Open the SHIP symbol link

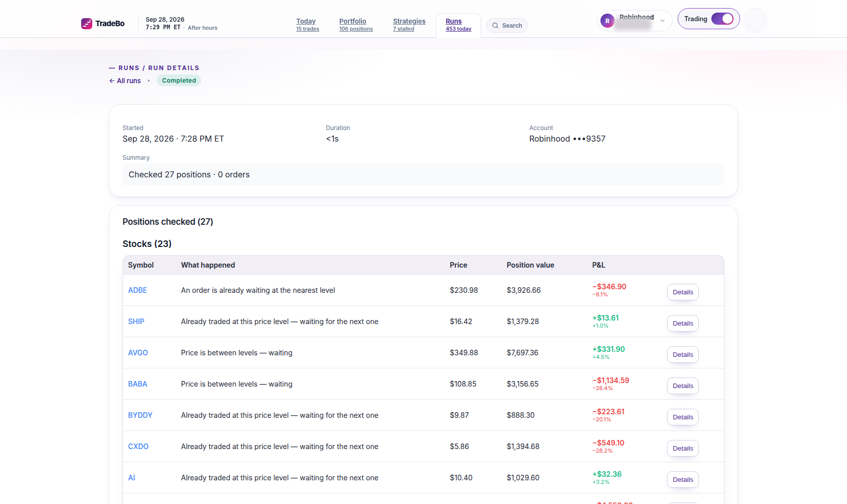[x=136, y=322]
